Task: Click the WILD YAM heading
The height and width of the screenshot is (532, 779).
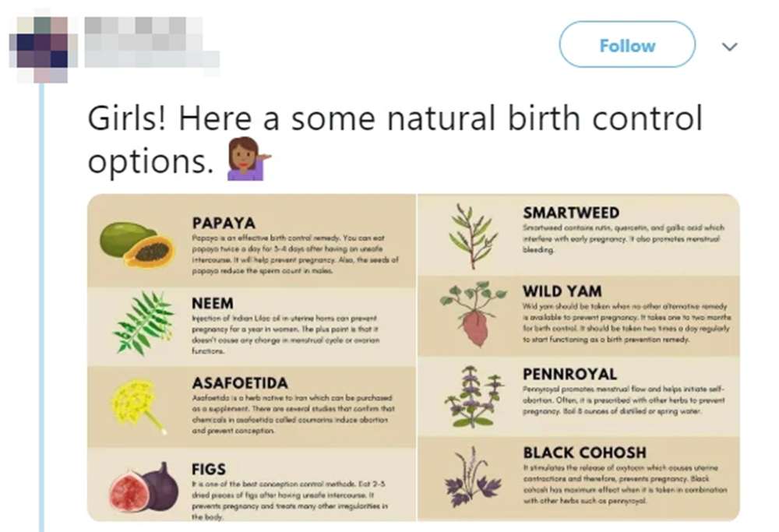Action: [562, 291]
